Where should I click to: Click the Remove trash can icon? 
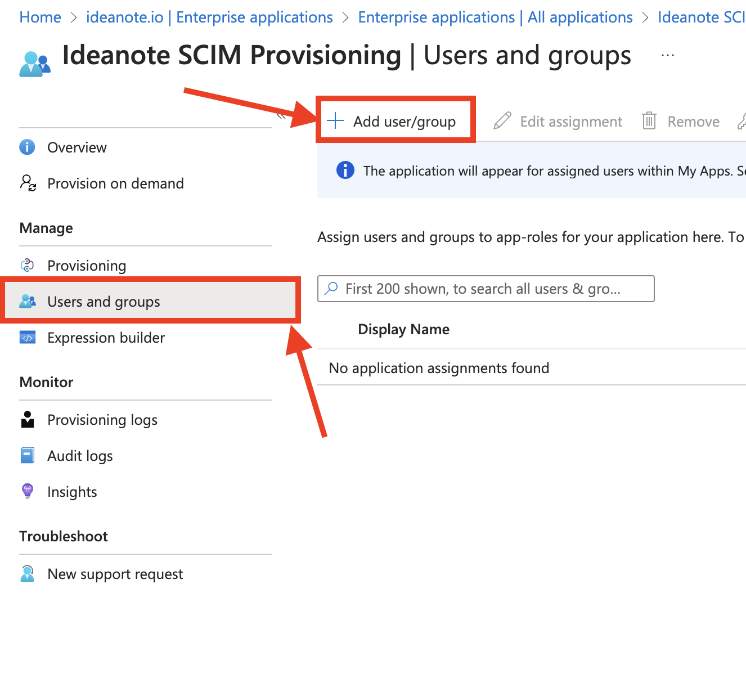click(649, 121)
